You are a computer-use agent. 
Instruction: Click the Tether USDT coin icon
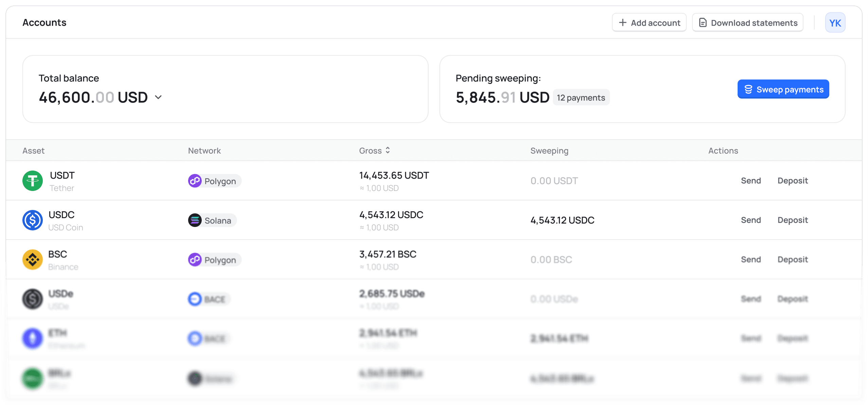click(x=32, y=180)
